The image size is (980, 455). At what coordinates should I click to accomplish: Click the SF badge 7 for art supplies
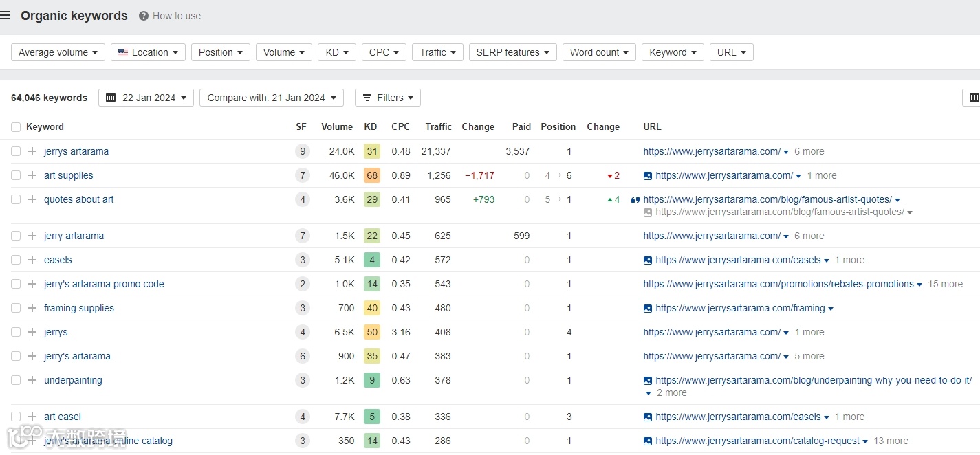pyautogui.click(x=302, y=175)
